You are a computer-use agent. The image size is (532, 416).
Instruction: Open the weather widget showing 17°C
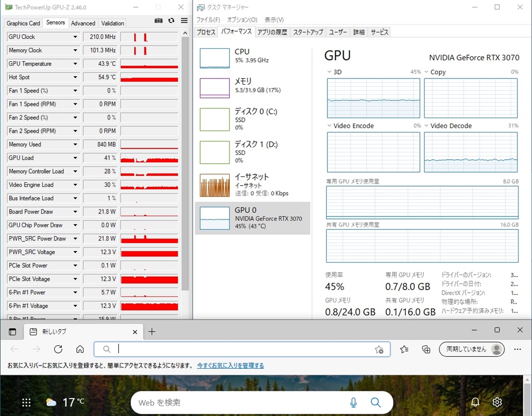pos(65,402)
